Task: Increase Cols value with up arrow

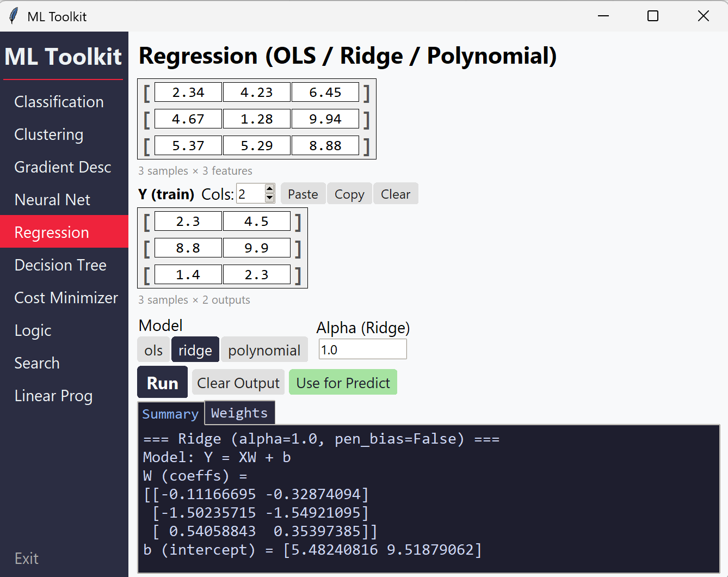Action: pos(269,189)
